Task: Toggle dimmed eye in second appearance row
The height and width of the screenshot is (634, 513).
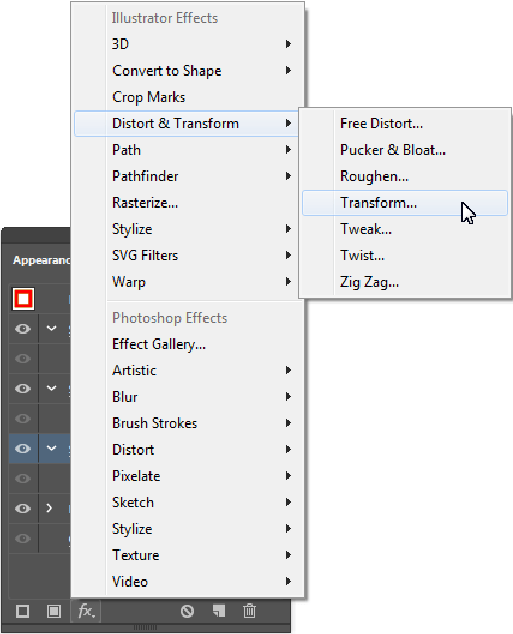Action: pos(23,358)
